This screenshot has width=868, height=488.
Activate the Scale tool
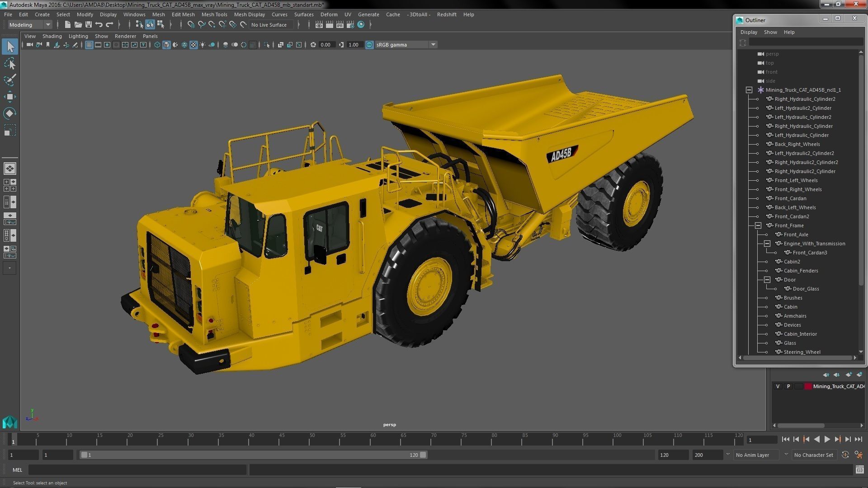10,130
